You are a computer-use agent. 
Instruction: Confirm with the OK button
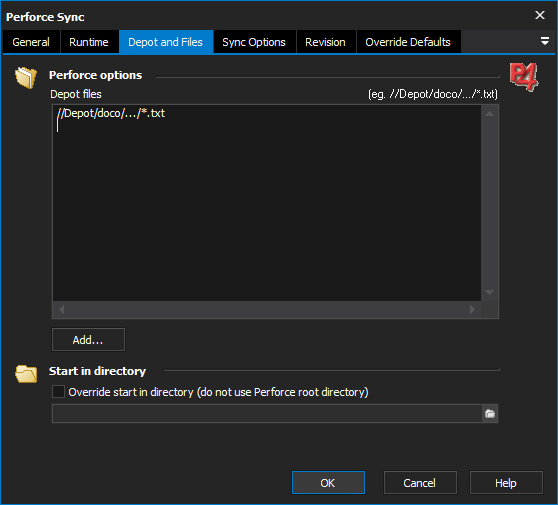click(x=328, y=483)
